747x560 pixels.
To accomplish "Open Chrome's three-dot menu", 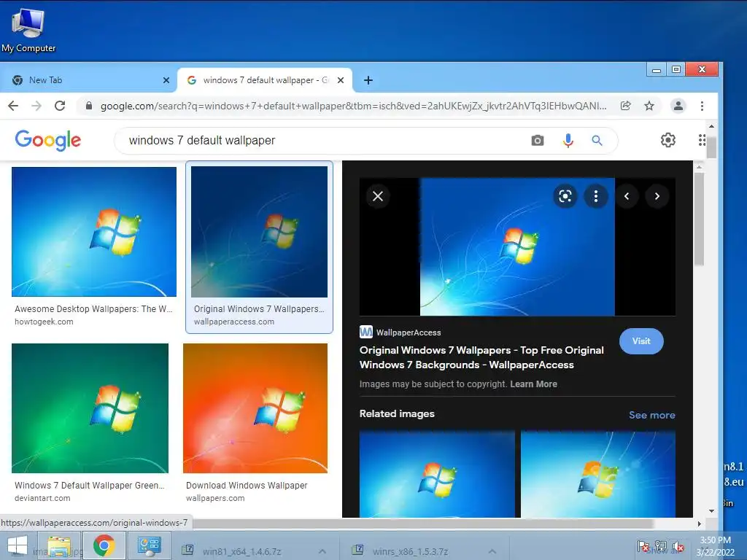I will pyautogui.click(x=702, y=106).
